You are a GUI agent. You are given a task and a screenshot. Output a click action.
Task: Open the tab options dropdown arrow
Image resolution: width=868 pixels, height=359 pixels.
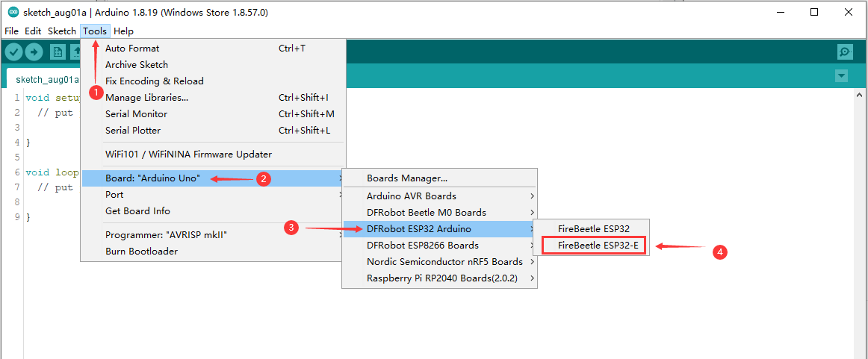tap(842, 76)
